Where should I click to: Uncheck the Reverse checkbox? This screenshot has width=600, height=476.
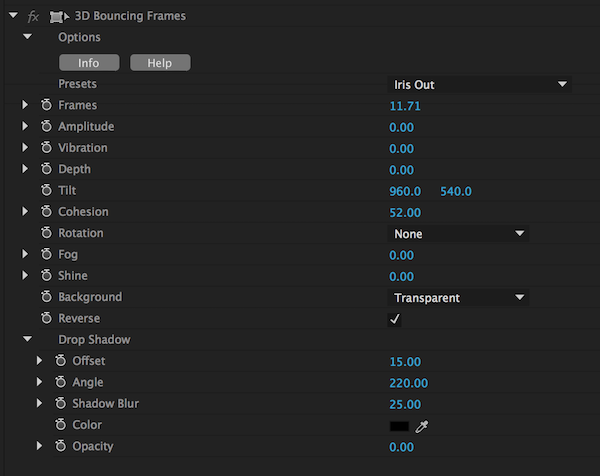[395, 319]
